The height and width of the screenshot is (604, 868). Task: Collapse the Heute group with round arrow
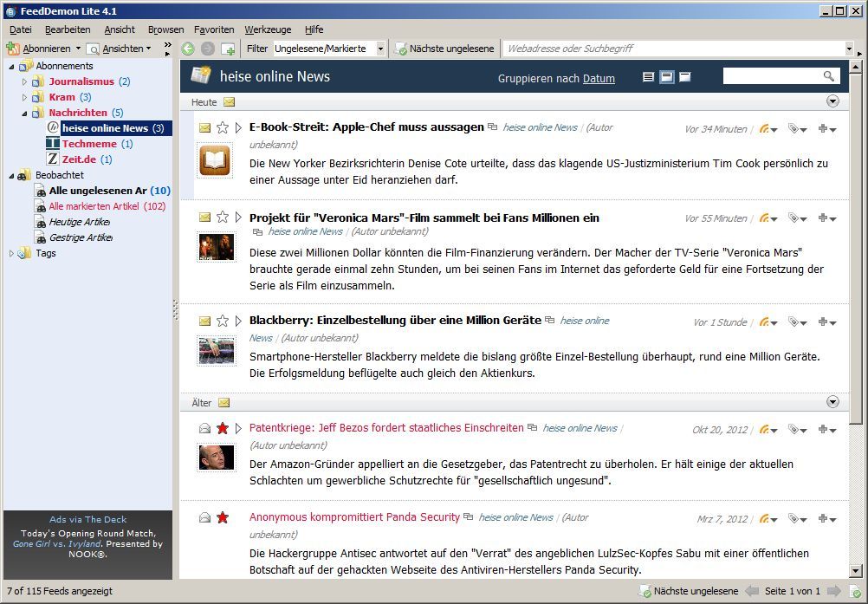[x=832, y=101]
